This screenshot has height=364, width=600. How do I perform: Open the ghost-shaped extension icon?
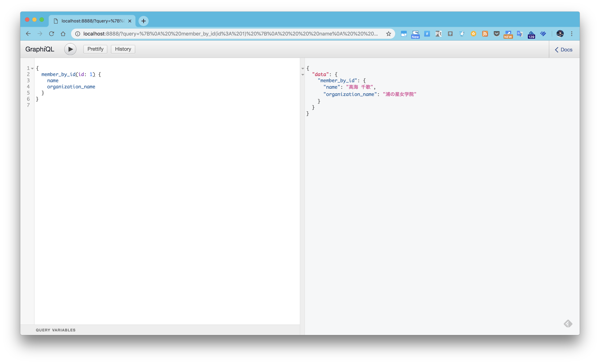462,34
